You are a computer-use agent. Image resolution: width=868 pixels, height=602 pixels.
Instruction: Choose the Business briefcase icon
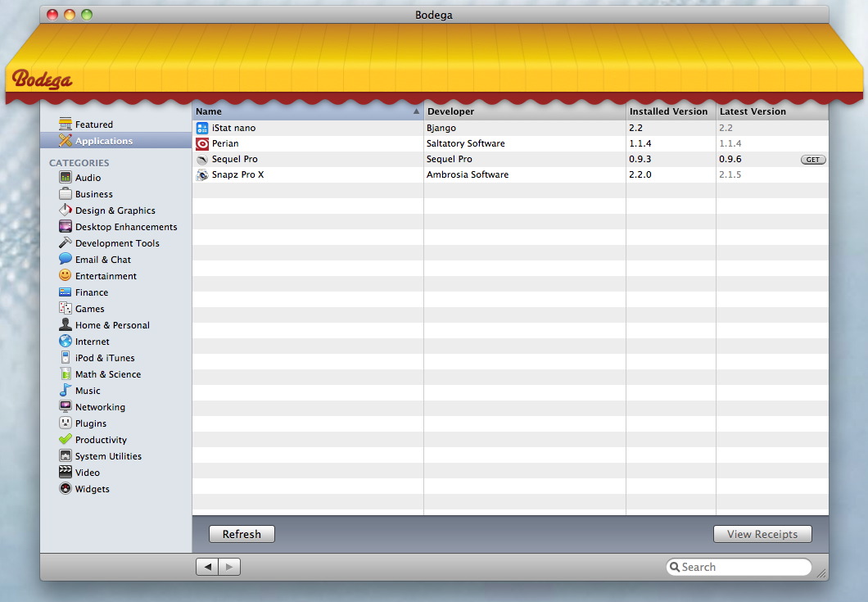66,194
